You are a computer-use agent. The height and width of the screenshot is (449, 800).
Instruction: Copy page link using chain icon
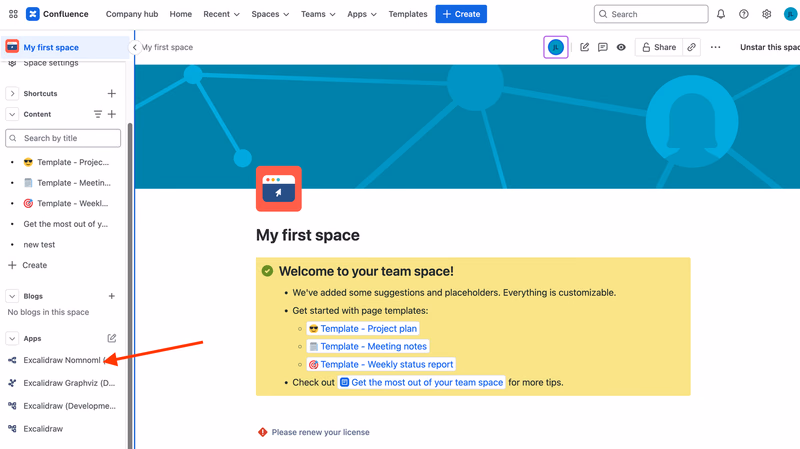click(x=691, y=47)
